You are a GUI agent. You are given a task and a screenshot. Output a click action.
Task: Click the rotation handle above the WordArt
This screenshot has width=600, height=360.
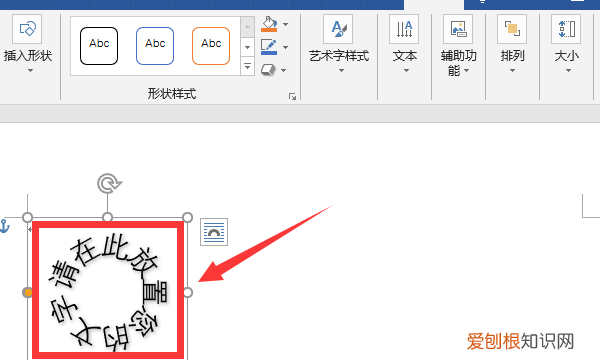tap(109, 183)
